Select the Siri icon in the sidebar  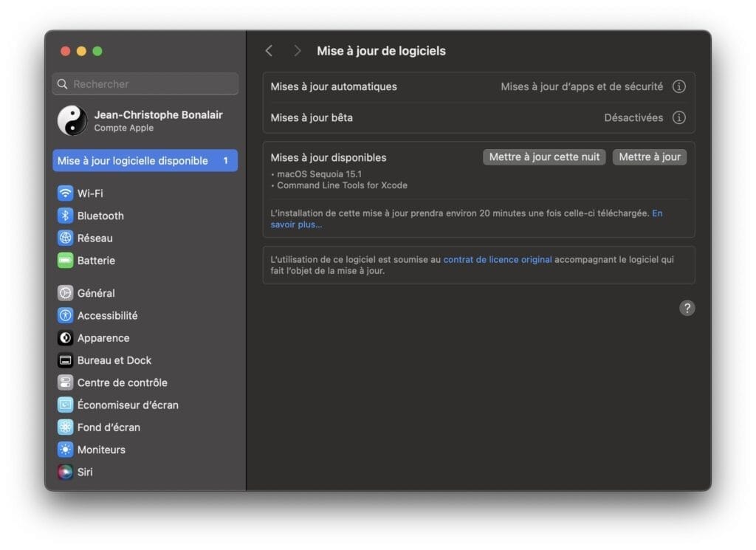pos(66,472)
